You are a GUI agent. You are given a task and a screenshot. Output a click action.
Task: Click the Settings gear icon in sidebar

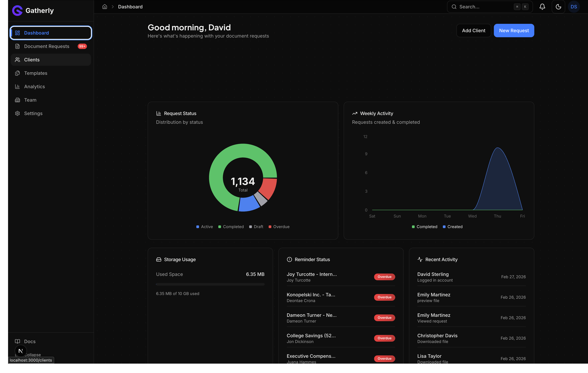tap(17, 113)
